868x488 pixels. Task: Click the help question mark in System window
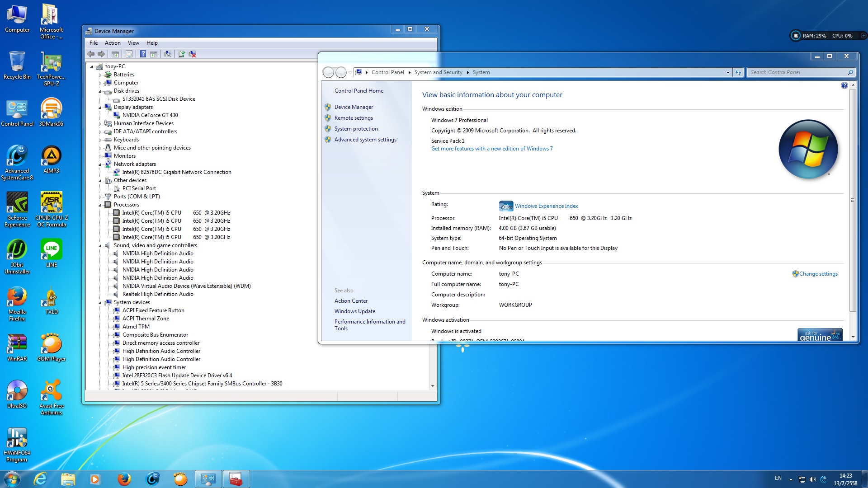[844, 86]
